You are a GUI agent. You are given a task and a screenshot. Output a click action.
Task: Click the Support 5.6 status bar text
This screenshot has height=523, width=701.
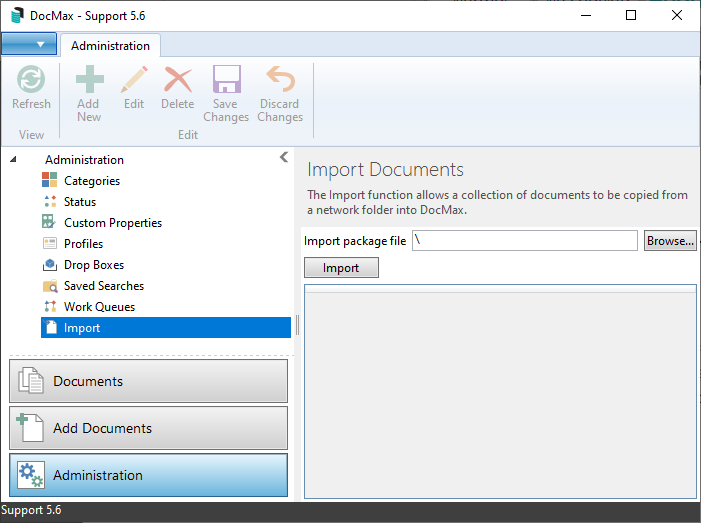click(x=31, y=510)
